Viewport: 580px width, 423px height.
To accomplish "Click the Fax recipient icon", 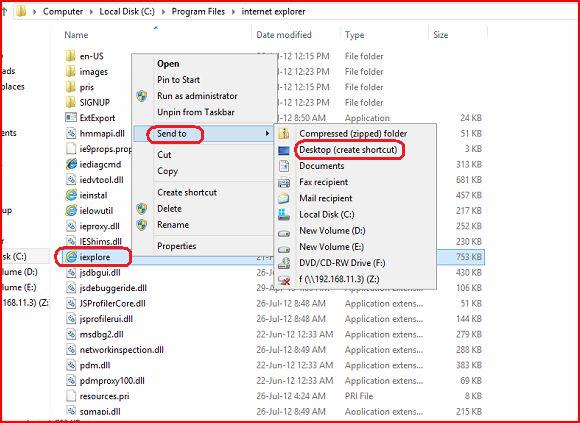I will pyautogui.click(x=284, y=182).
